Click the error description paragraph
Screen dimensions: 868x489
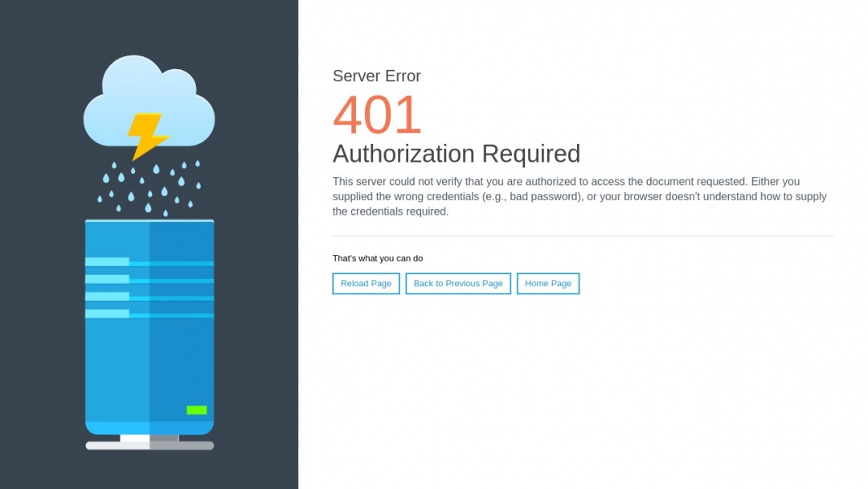pos(579,196)
